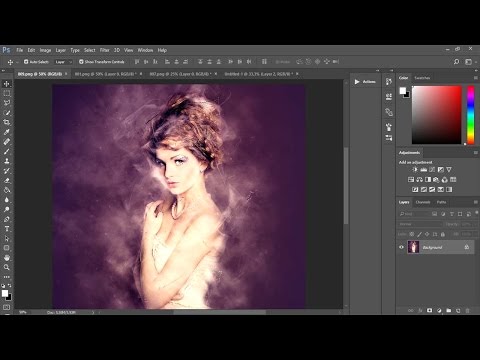The image size is (480, 360).
Task: Select the Zoom tool magnifier
Action: [7, 267]
